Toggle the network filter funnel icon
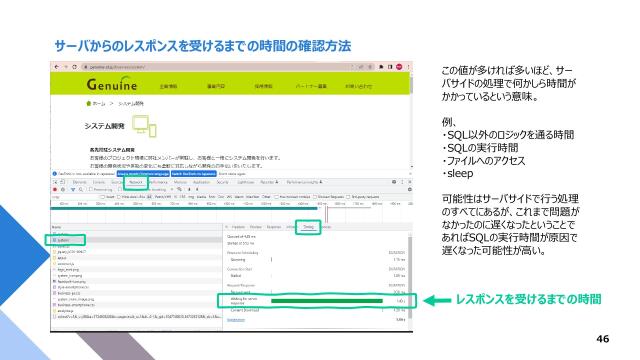The height and width of the screenshot is (360, 640). point(73,189)
